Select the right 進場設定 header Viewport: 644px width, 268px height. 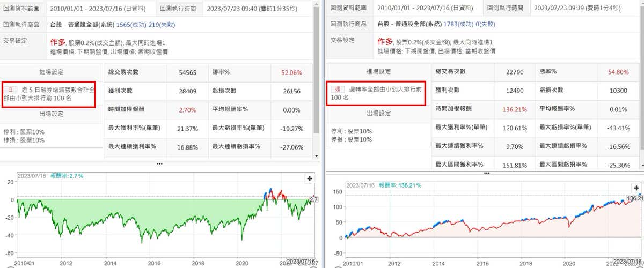pos(379,72)
